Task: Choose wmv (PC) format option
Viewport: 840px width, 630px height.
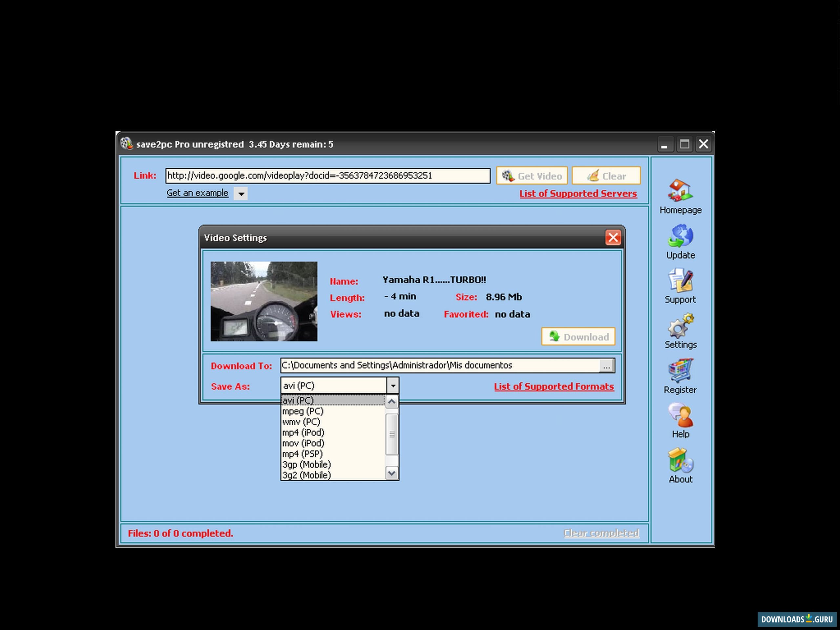Action: [x=301, y=422]
